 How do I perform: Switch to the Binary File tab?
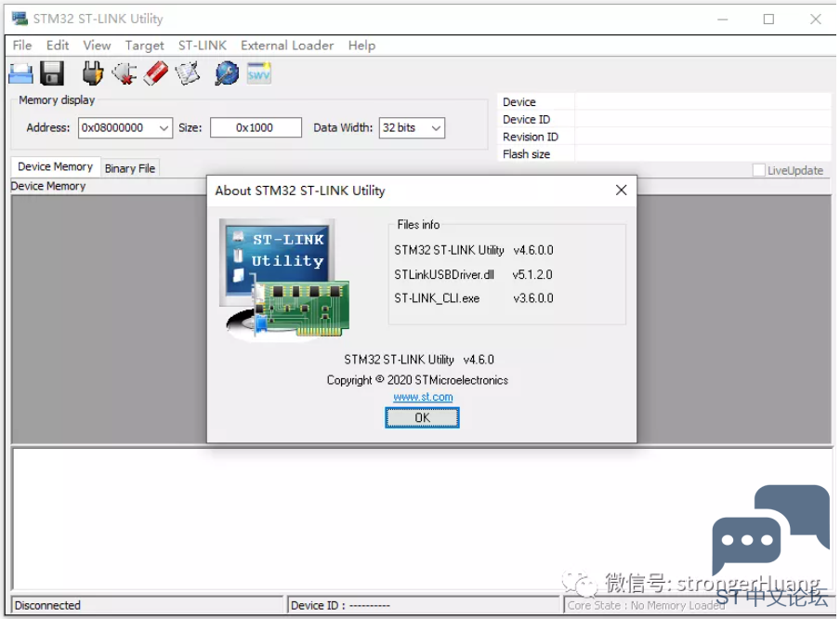[130, 168]
